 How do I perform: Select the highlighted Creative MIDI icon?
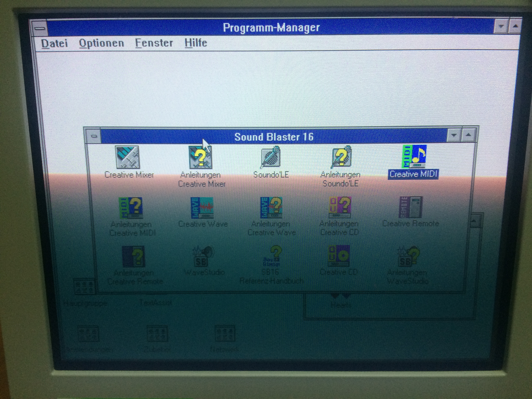(414, 157)
